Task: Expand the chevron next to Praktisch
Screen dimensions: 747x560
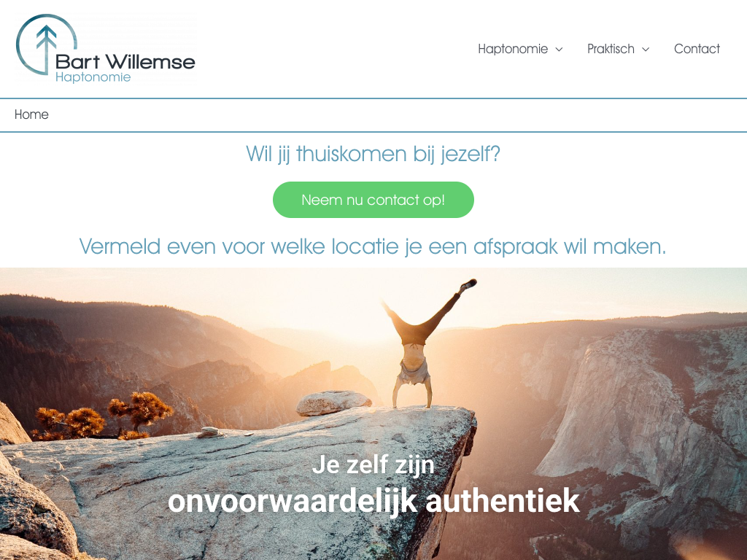Action: [x=646, y=50]
